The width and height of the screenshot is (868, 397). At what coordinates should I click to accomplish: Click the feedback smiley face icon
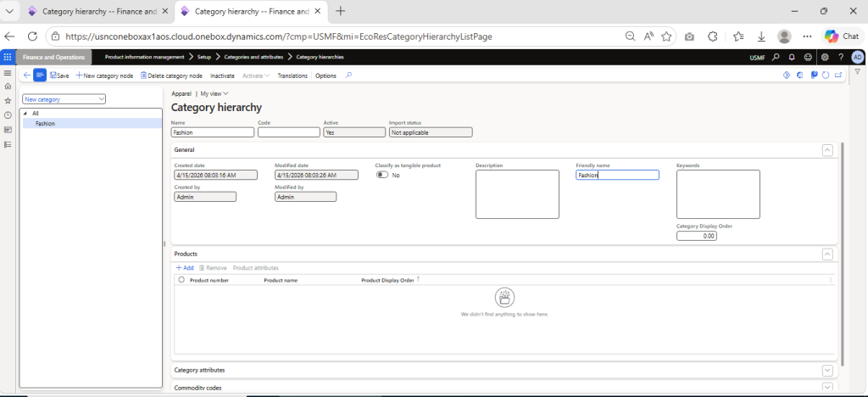coord(807,57)
